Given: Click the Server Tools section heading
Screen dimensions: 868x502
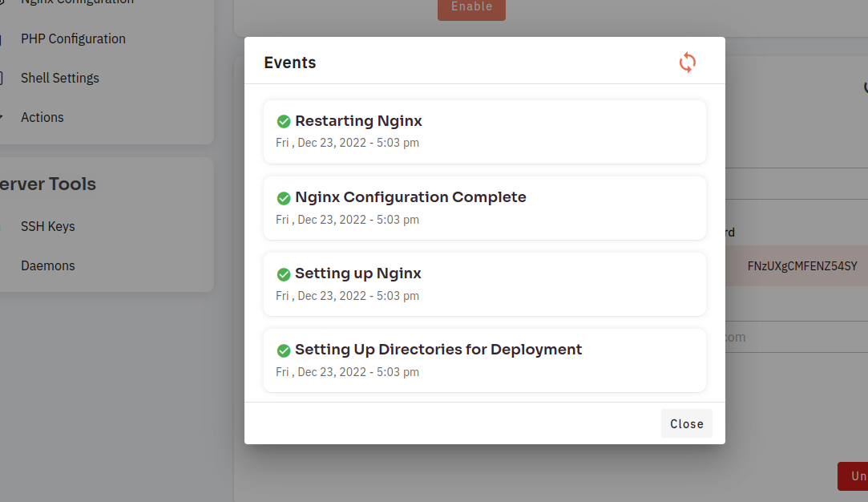Looking at the screenshot, I should [x=47, y=184].
